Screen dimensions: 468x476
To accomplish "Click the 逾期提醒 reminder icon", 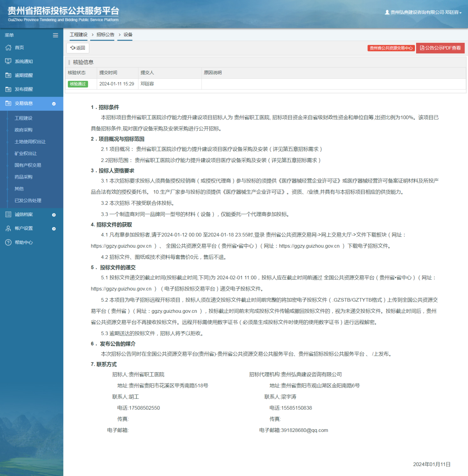I will click(8, 75).
